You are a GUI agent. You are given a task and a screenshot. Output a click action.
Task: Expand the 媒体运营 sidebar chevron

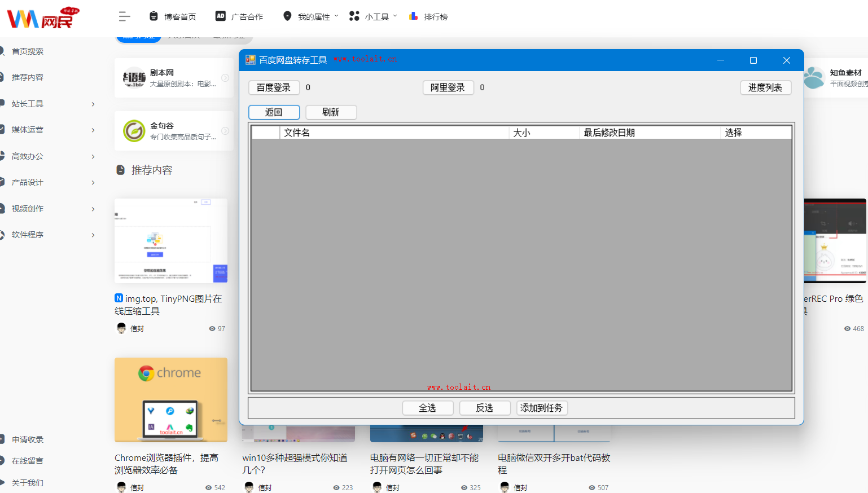[93, 130]
